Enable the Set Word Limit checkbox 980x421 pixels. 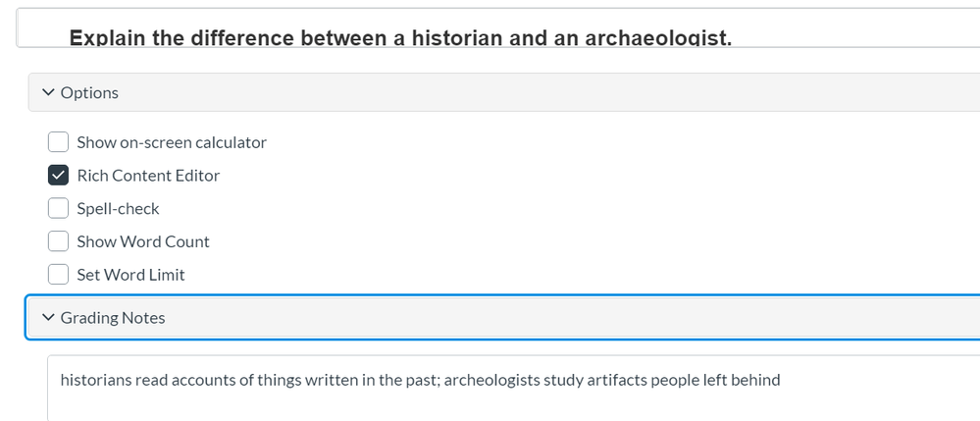59,275
